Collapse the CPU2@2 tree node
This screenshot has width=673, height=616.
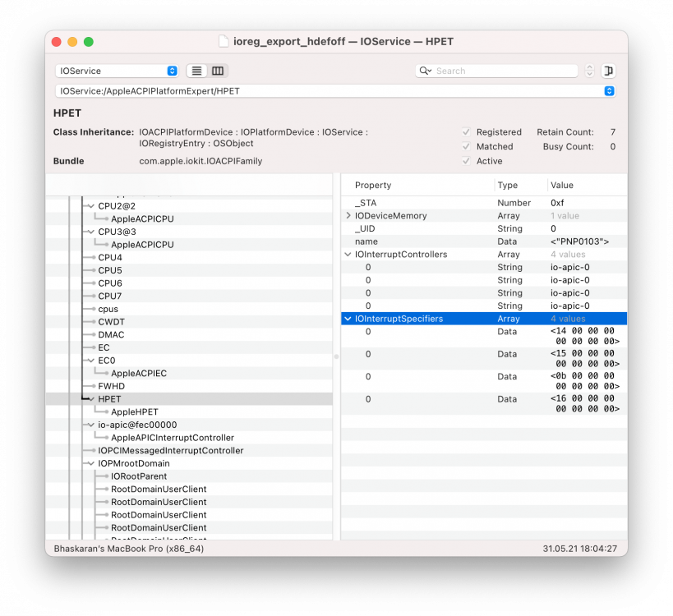coord(91,206)
